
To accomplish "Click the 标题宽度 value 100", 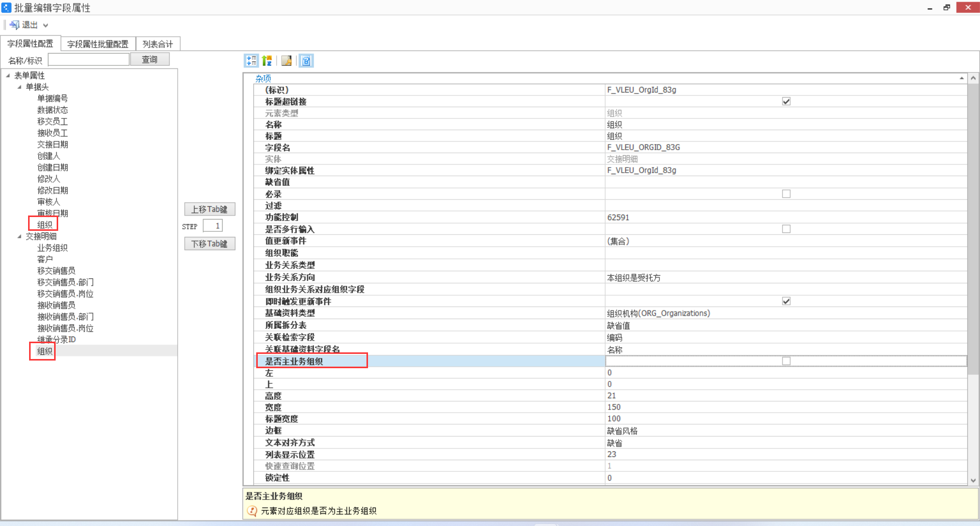I will (x=614, y=419).
